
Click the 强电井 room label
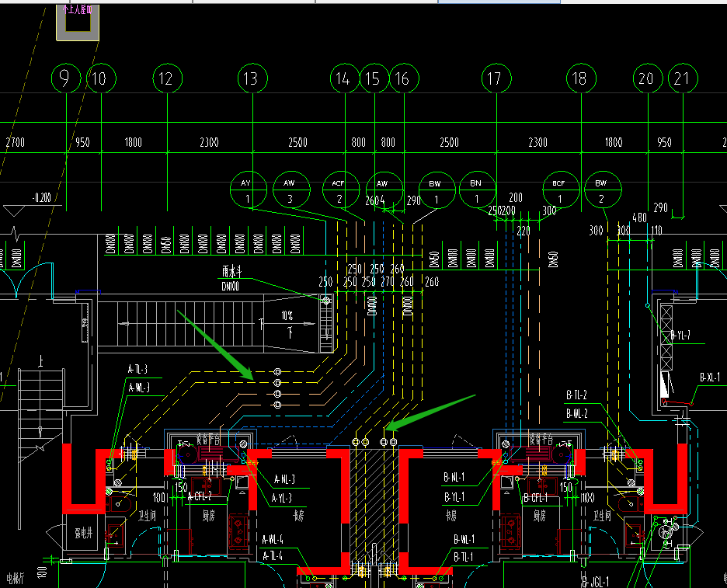84,534
